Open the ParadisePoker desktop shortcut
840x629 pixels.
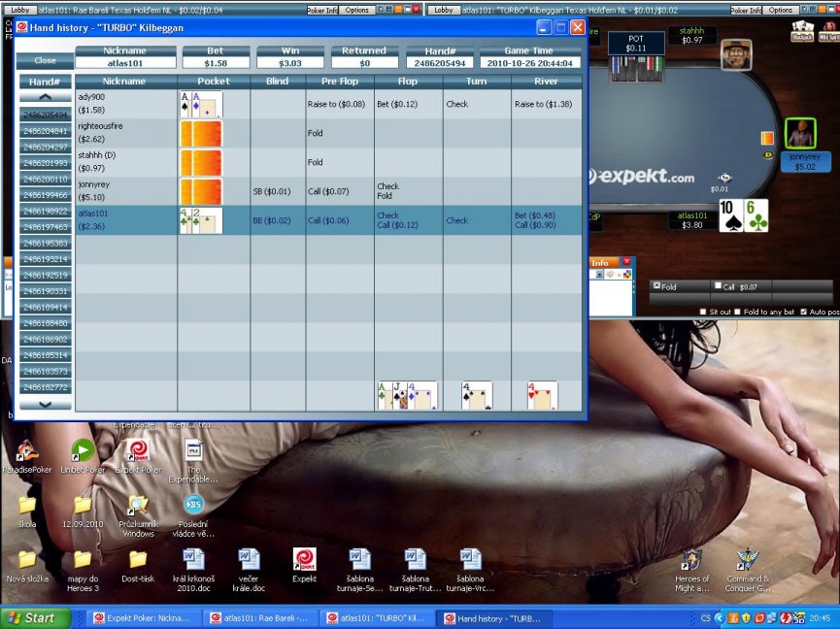pyautogui.click(x=27, y=456)
